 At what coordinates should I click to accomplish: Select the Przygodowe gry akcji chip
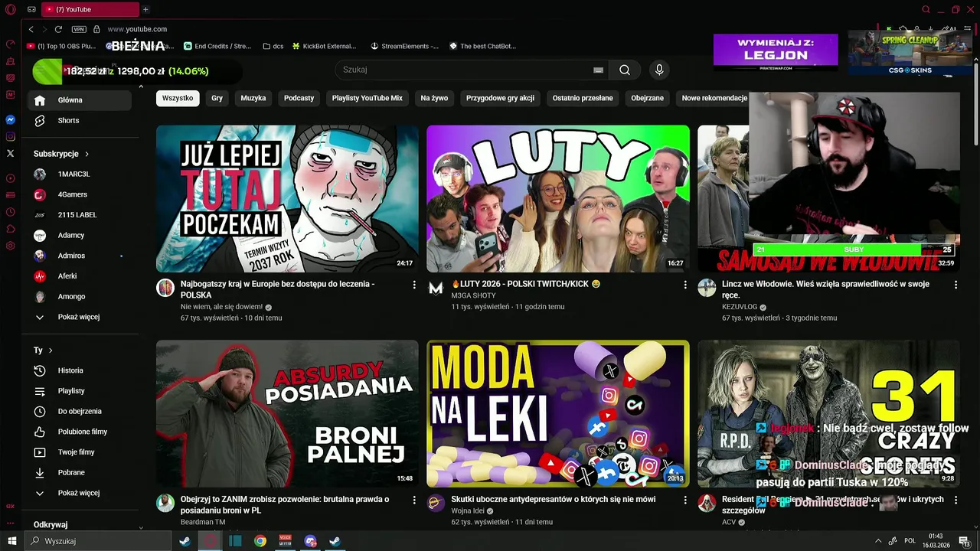500,98
